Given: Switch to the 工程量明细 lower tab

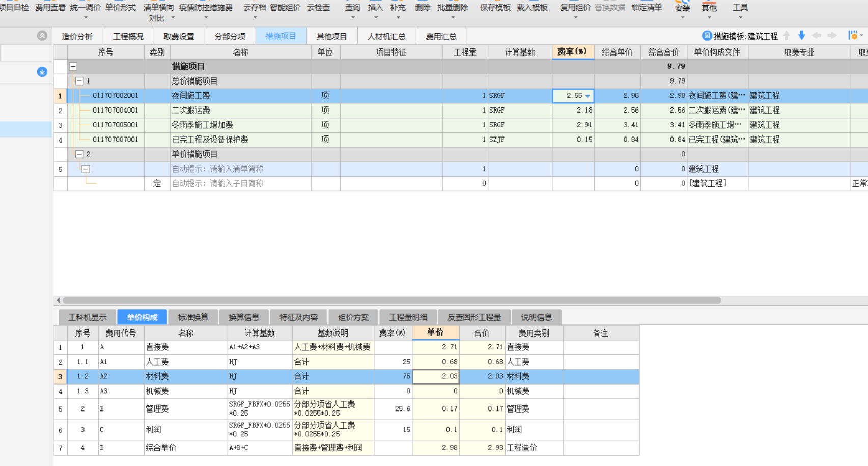Looking at the screenshot, I should [408, 317].
